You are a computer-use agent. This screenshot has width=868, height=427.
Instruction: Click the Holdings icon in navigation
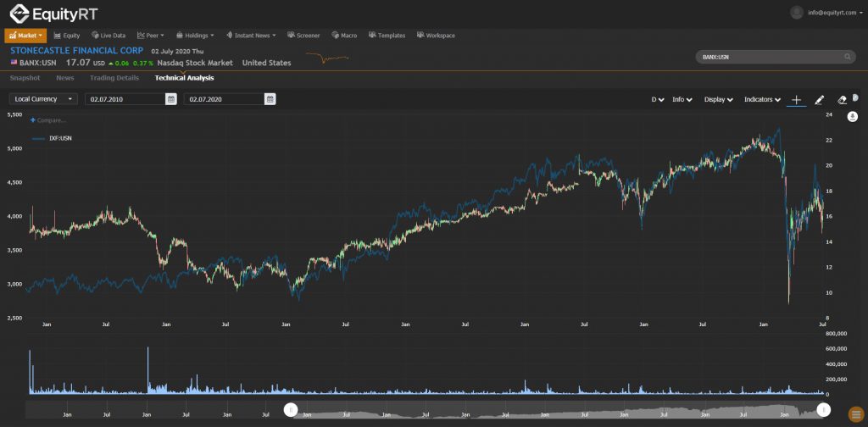[x=180, y=36]
